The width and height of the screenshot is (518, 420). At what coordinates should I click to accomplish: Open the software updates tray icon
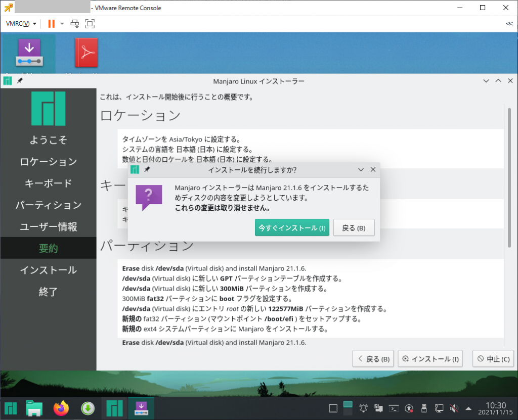point(409,409)
